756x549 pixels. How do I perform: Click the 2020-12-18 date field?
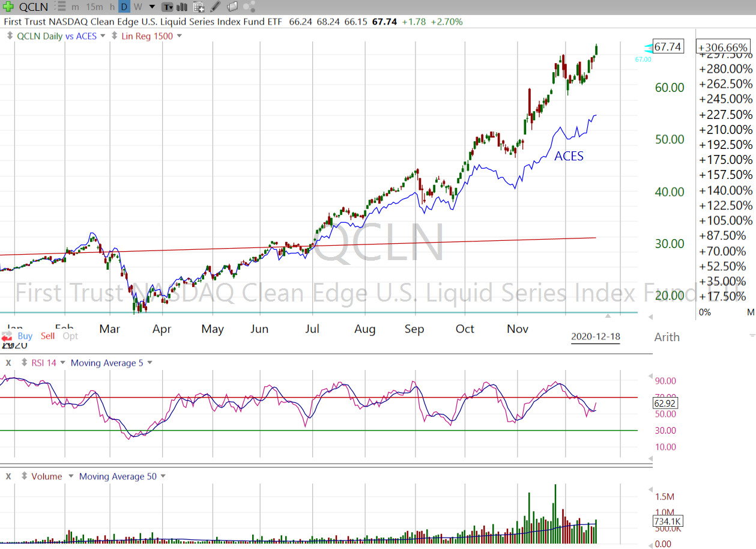(595, 337)
